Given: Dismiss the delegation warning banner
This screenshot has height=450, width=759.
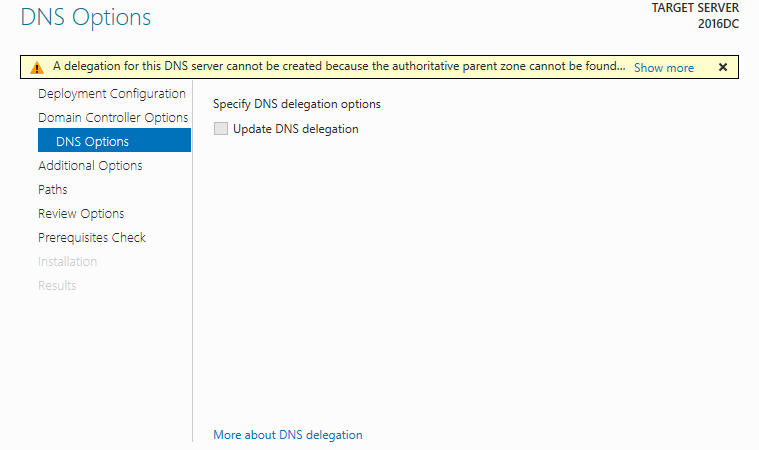Looking at the screenshot, I should click(723, 67).
